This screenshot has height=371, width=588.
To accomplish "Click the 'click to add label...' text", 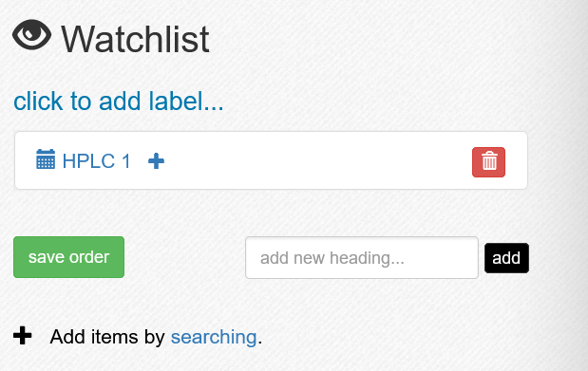I will tap(119, 102).
